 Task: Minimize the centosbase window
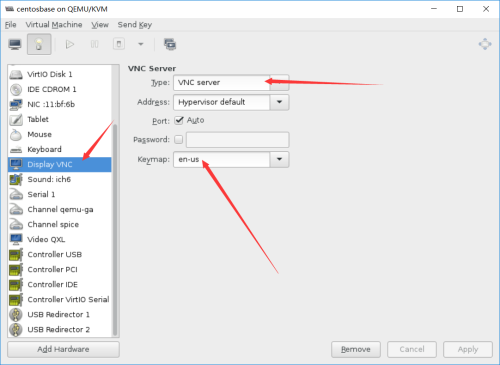coord(434,9)
